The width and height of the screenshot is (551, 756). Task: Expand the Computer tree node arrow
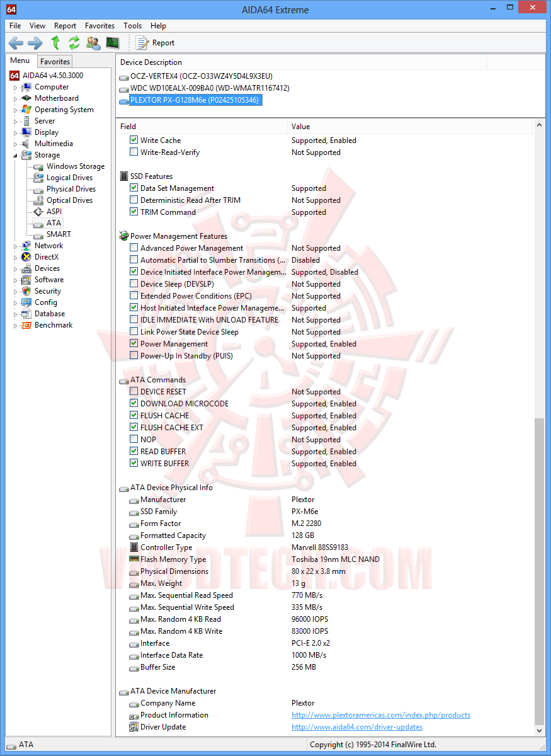[x=16, y=88]
